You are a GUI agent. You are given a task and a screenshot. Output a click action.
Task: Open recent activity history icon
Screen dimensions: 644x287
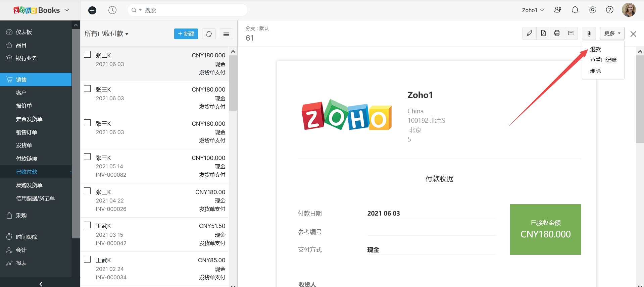pyautogui.click(x=112, y=10)
